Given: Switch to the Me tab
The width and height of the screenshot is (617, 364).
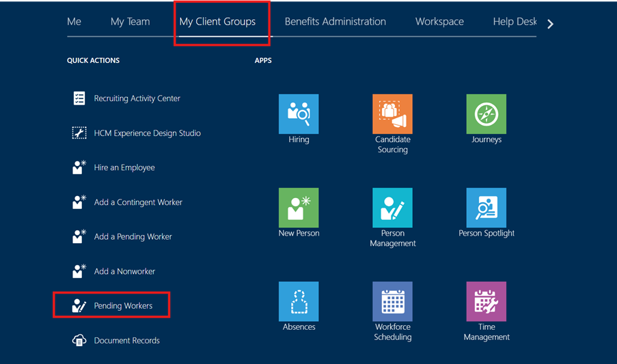Looking at the screenshot, I should click(x=74, y=22).
